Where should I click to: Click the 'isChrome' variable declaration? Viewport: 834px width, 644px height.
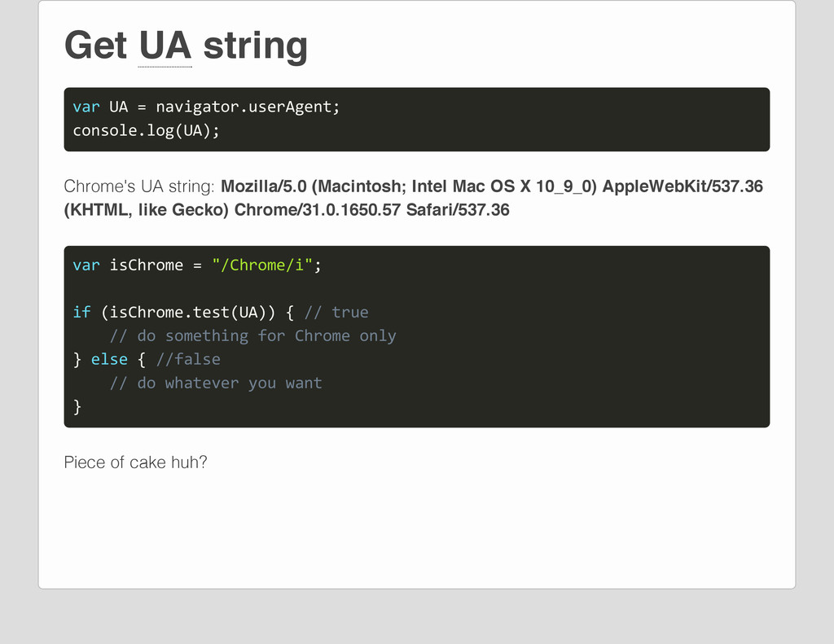coord(147,265)
